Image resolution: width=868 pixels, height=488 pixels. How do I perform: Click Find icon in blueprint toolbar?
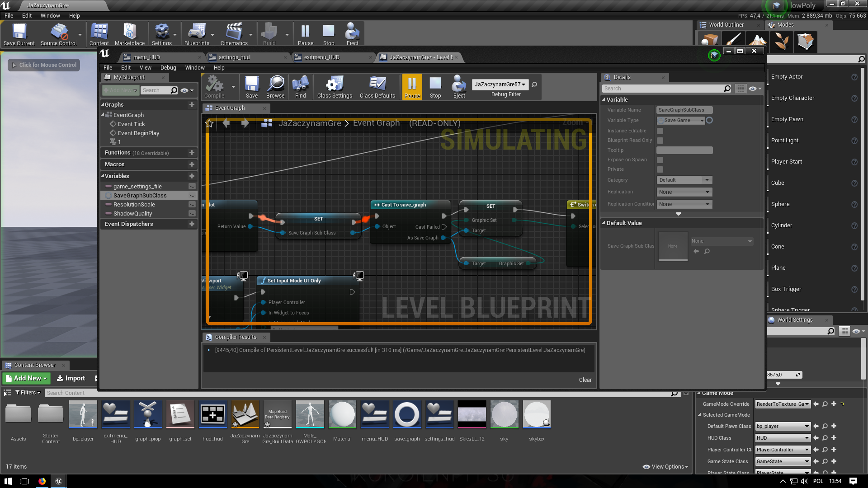(300, 87)
